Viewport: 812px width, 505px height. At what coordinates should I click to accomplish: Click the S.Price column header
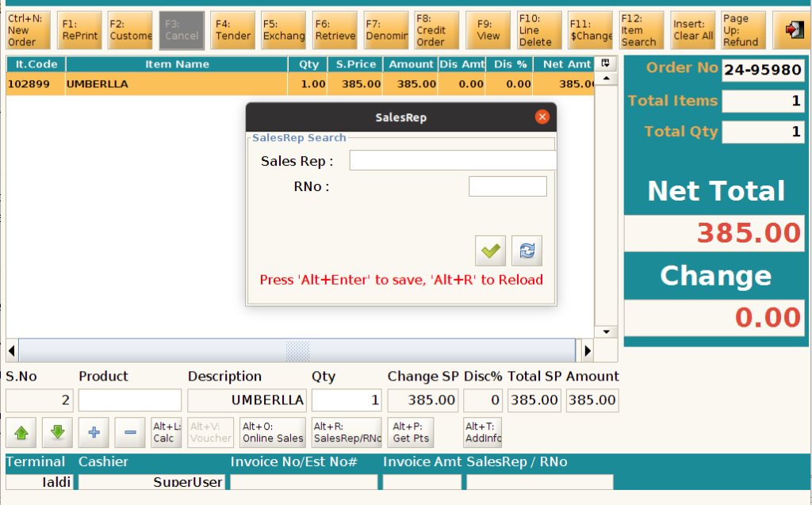tap(355, 64)
